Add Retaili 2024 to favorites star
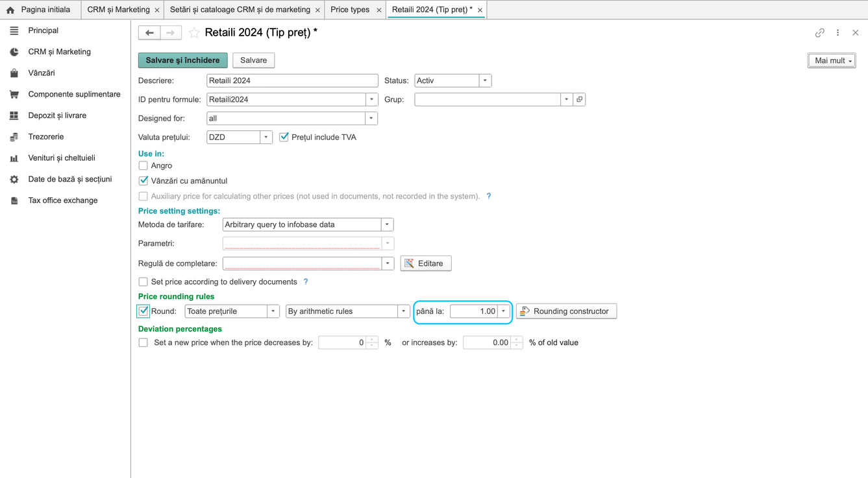 click(194, 32)
